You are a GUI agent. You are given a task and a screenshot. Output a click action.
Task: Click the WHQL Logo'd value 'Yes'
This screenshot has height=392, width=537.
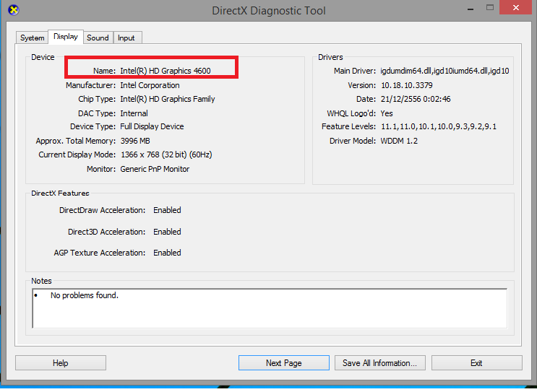click(387, 113)
